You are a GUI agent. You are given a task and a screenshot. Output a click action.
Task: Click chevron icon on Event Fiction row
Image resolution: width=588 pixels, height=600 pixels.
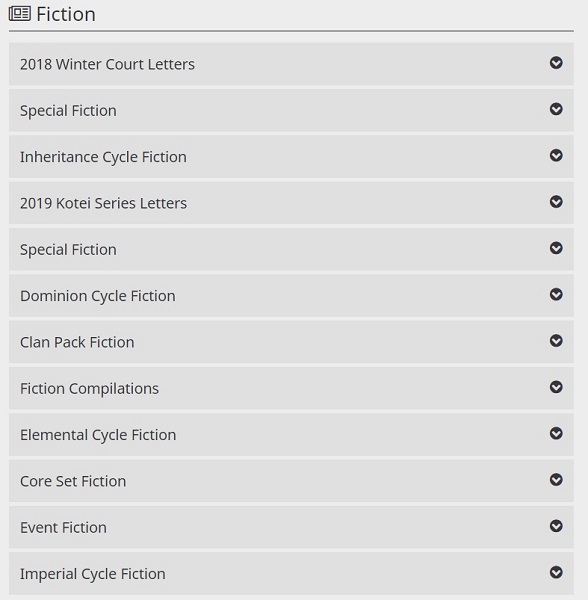(x=556, y=526)
